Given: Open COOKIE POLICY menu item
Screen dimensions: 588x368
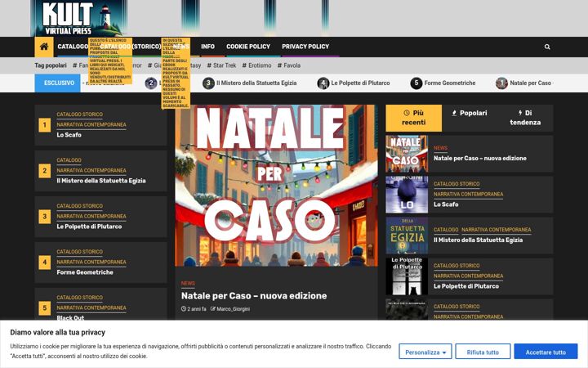Looking at the screenshot, I should (x=248, y=47).
